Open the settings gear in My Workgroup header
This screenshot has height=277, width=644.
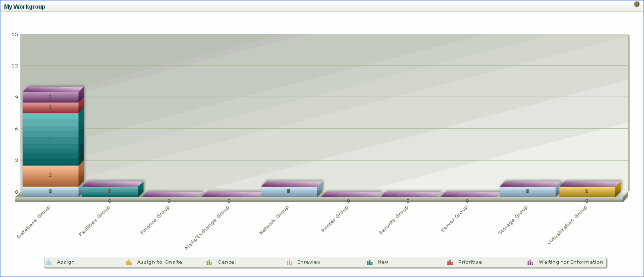point(637,4)
